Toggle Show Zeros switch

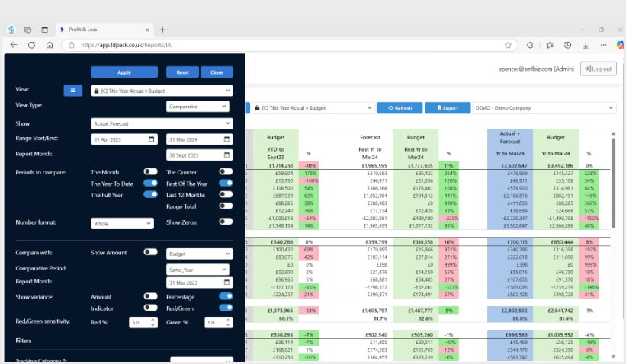[226, 222]
